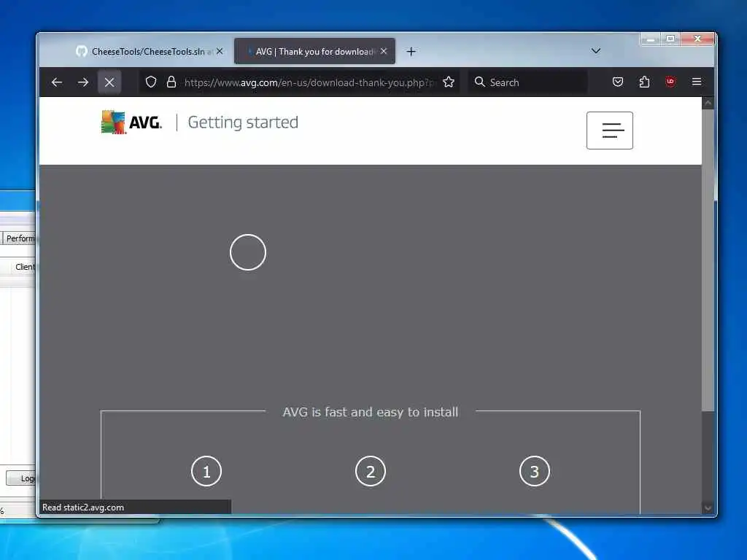Image resolution: width=747 pixels, height=560 pixels.
Task: Click the scroll down arrow of the page scrollbar
Action: (708, 508)
